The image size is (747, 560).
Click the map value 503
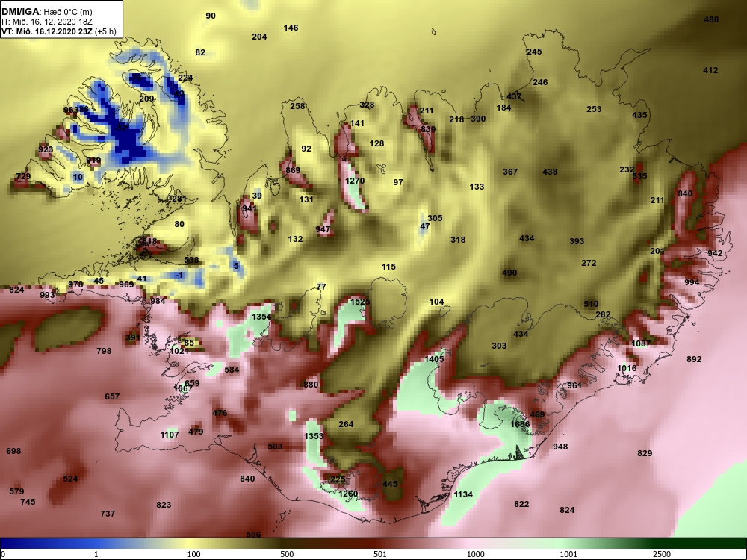(275, 447)
